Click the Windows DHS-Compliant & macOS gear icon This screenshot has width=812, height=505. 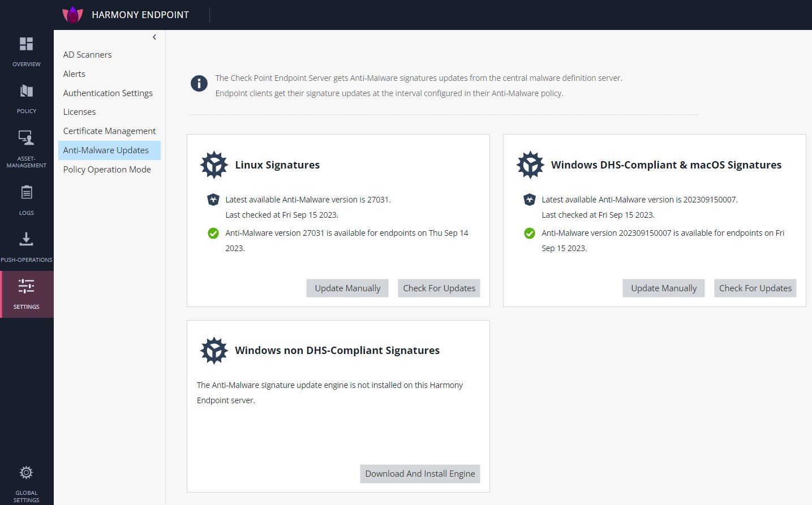pyautogui.click(x=530, y=165)
